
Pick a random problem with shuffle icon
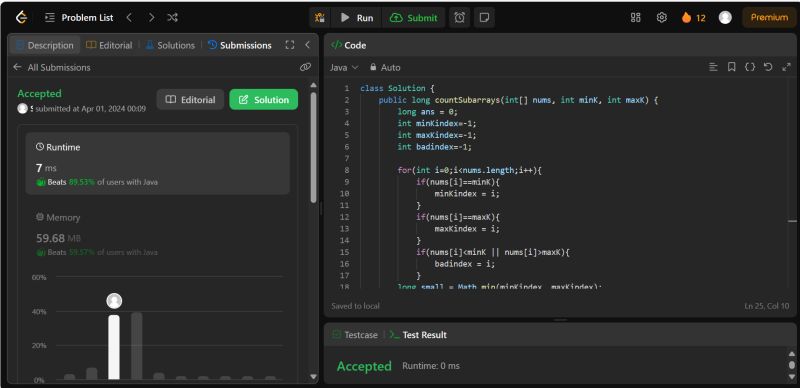(172, 17)
